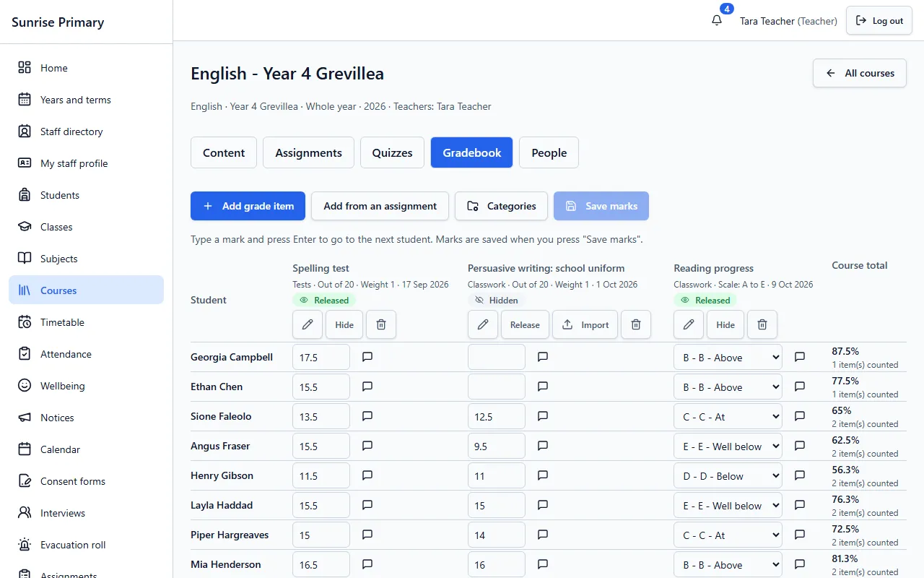This screenshot has width=924, height=578.
Task: Open the Categories button
Action: pos(501,206)
